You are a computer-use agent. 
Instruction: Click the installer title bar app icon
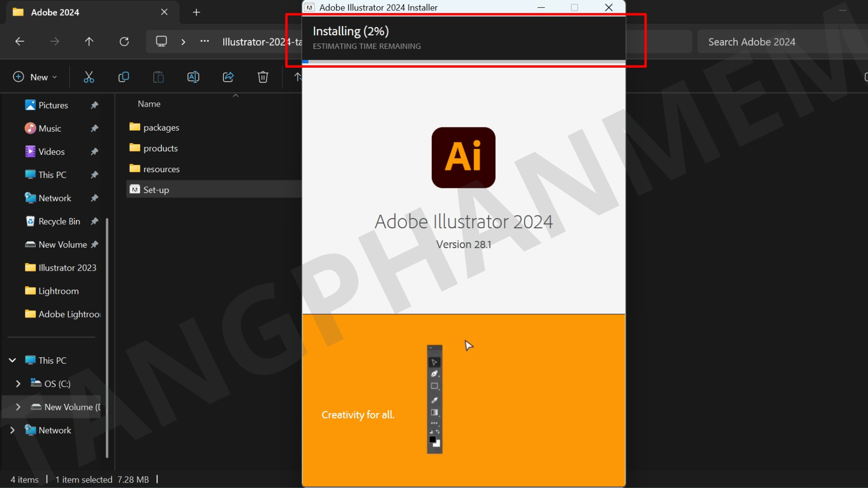[x=310, y=7]
